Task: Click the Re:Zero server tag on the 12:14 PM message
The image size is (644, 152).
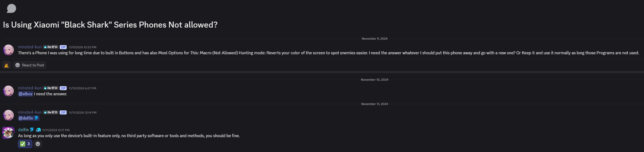Action: [50, 112]
